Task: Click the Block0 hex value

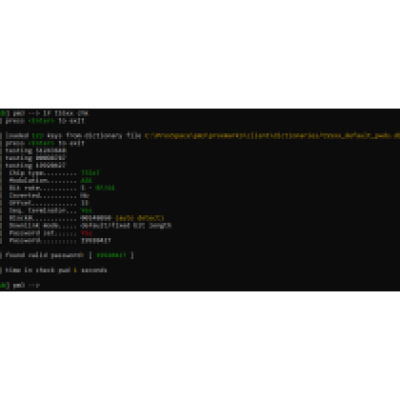Action: tap(96, 218)
